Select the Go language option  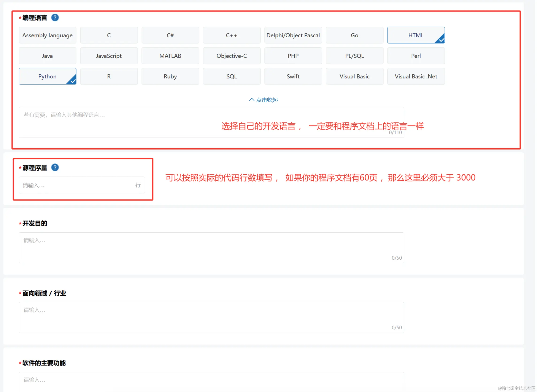point(354,35)
